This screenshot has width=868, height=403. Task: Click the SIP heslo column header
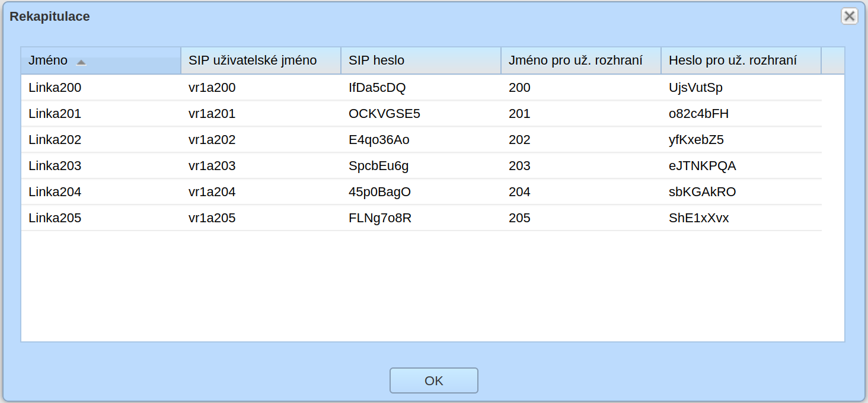pyautogui.click(x=421, y=60)
